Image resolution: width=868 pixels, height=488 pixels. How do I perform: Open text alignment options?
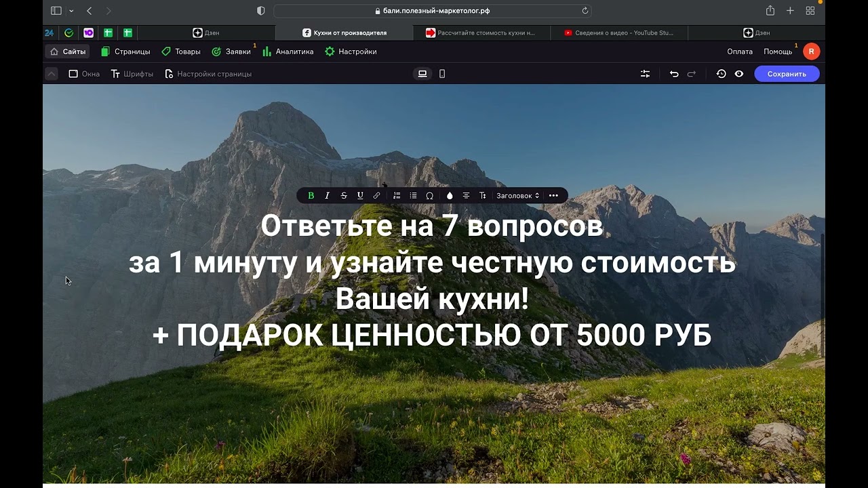tap(466, 196)
